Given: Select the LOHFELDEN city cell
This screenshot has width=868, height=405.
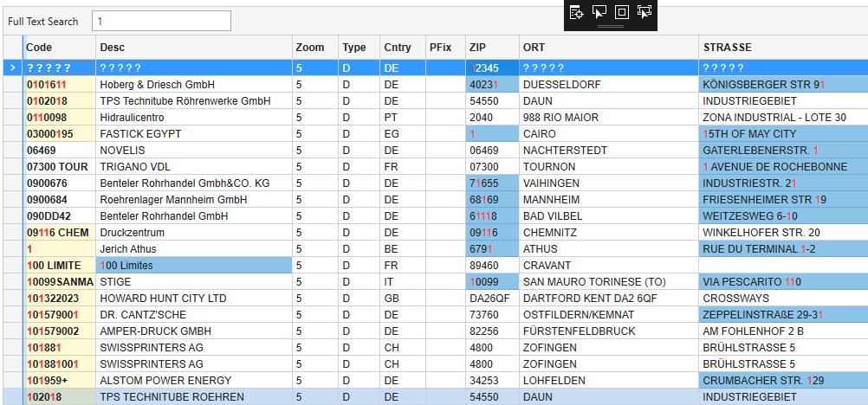Looking at the screenshot, I should [609, 381].
